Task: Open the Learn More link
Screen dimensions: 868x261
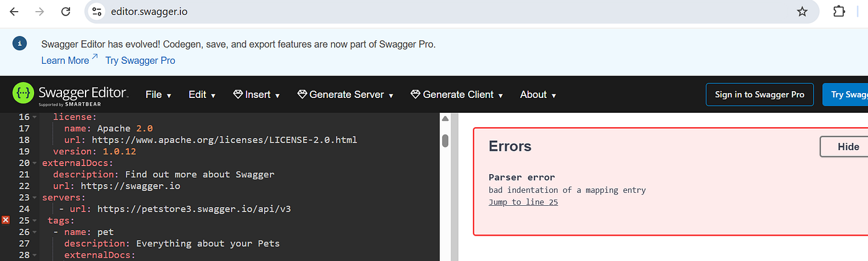Action: coord(69,60)
